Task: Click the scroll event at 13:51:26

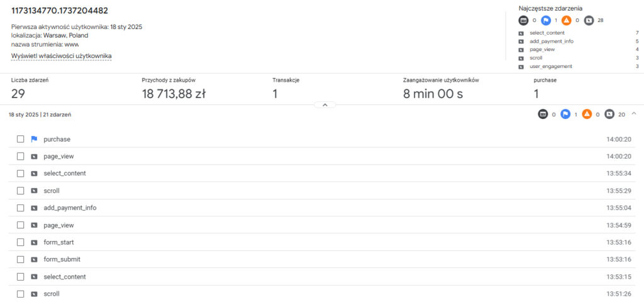Action: [52, 294]
